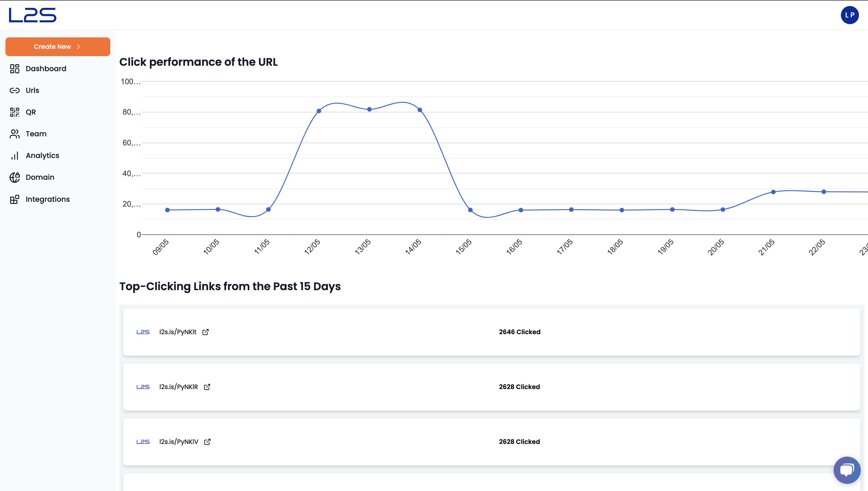Go to the Analytics menu item
This screenshot has height=491, width=868.
[42, 155]
